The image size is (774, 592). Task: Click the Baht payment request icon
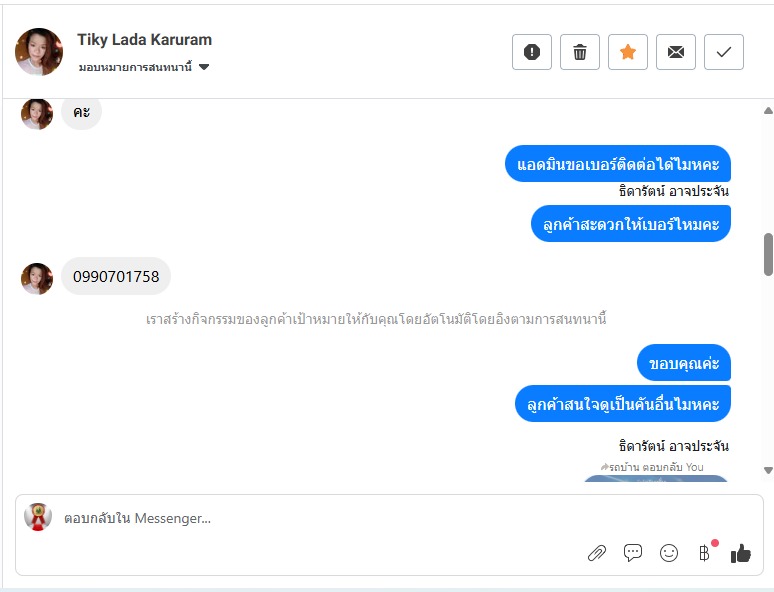pos(705,553)
